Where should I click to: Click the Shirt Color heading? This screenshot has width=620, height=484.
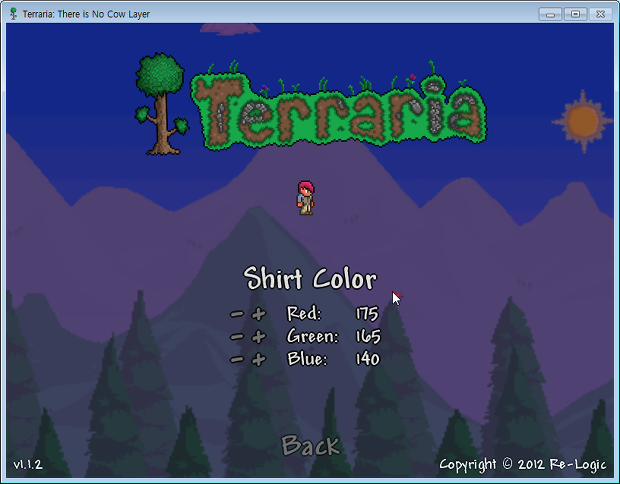click(x=310, y=279)
